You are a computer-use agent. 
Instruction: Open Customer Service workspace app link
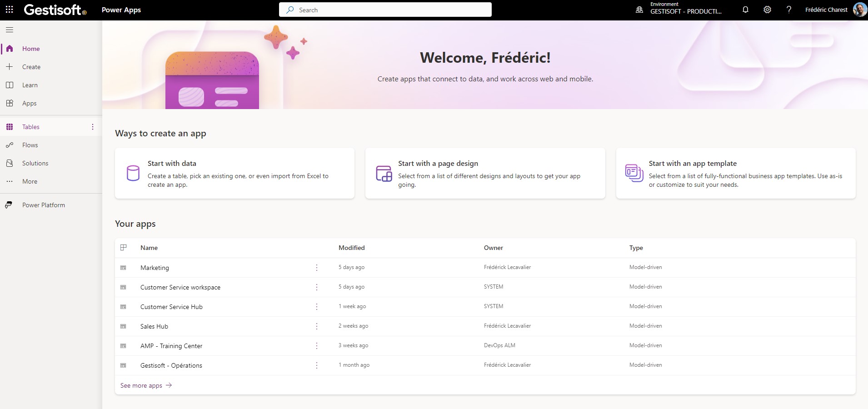(x=180, y=287)
